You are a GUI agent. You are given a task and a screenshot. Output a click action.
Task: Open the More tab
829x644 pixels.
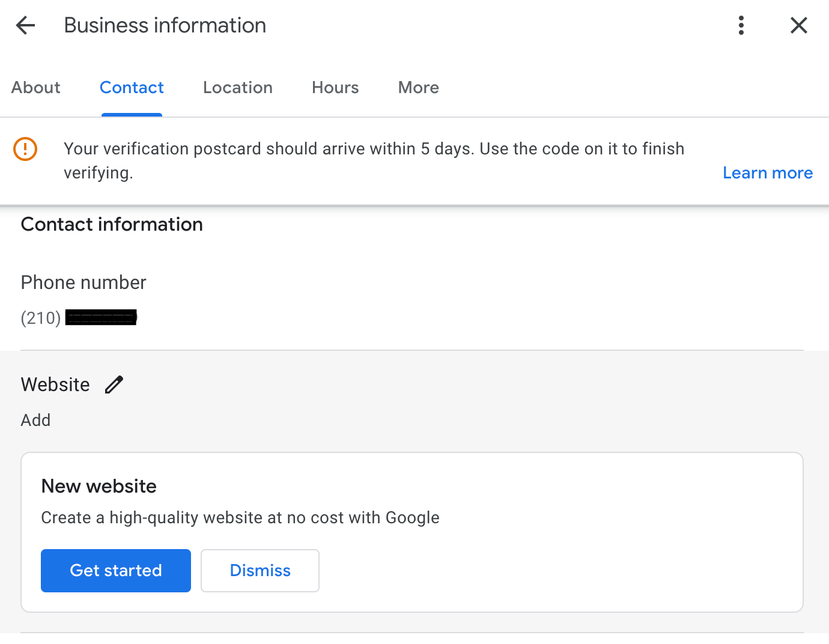418,88
